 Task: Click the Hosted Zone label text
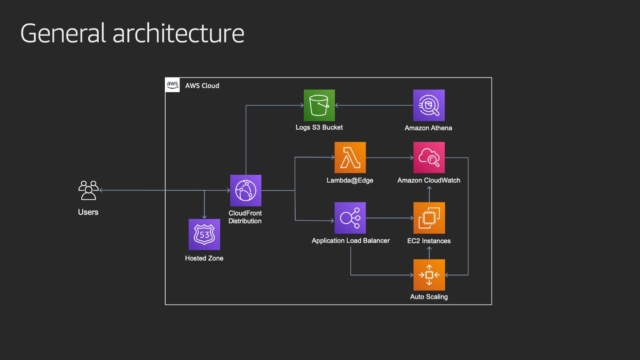coord(204,258)
